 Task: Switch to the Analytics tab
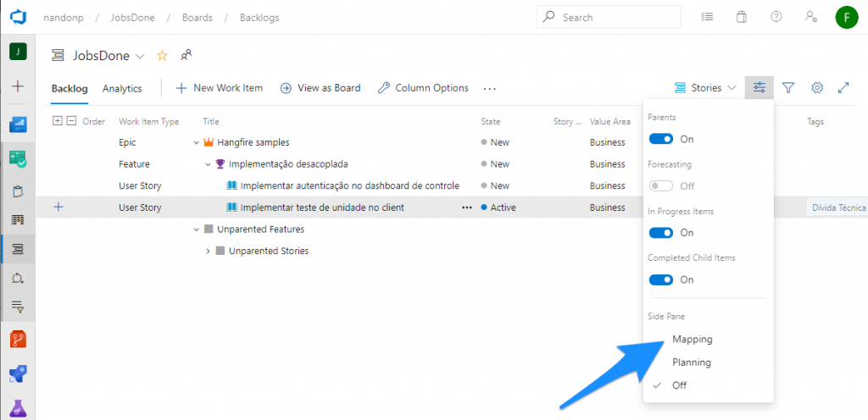122,88
